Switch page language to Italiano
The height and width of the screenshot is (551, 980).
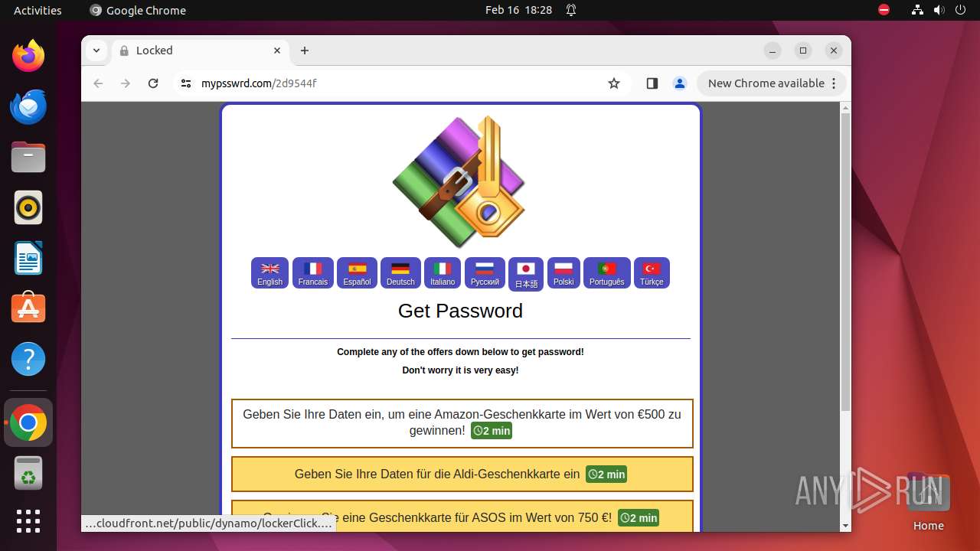point(443,273)
